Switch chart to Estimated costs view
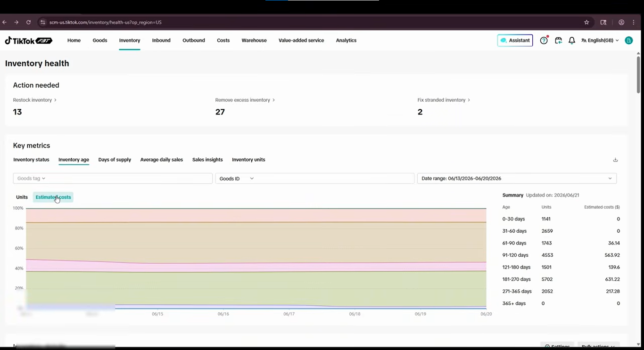The height and width of the screenshot is (350, 644). (53, 197)
